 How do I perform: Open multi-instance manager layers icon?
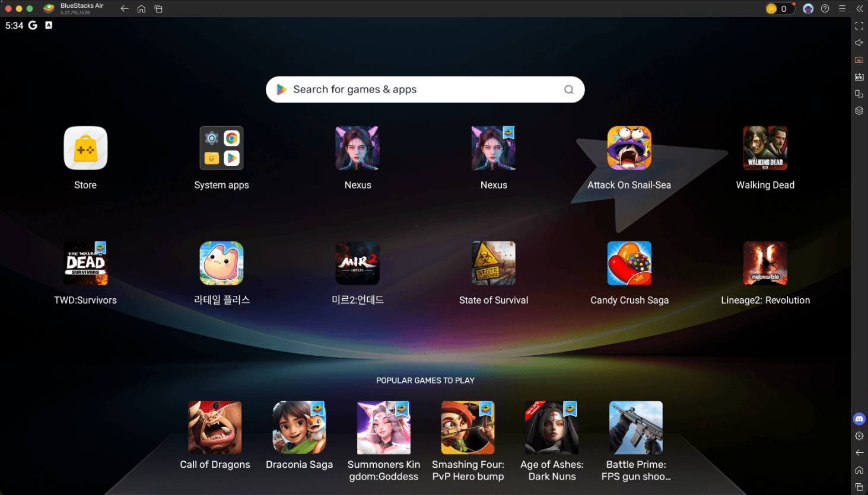pos(859,111)
